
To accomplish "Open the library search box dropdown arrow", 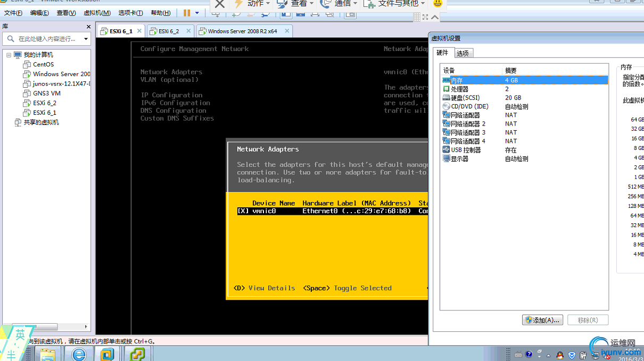I will pyautogui.click(x=86, y=39).
